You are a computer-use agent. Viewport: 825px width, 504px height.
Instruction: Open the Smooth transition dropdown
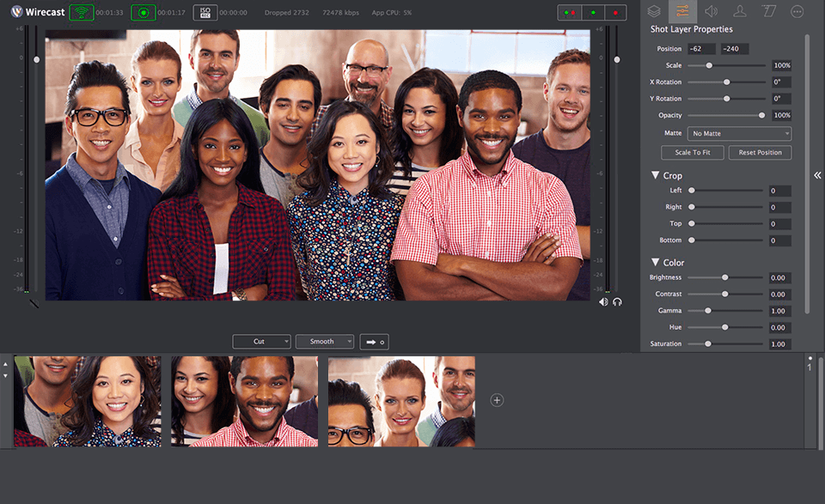tap(325, 341)
